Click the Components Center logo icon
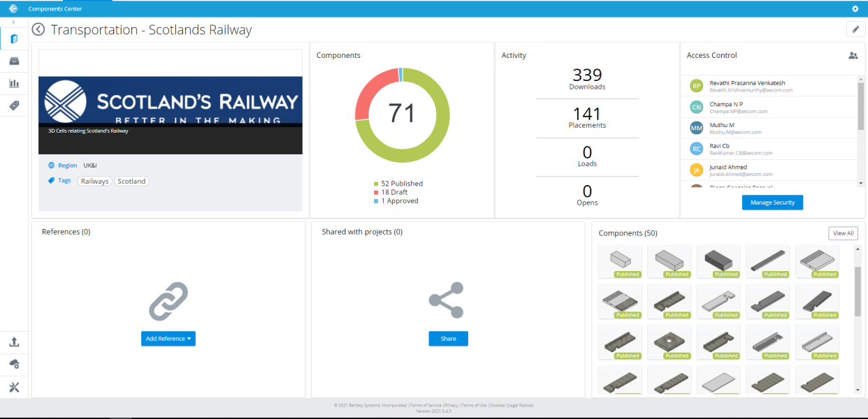868x419 pixels. coord(13,8)
